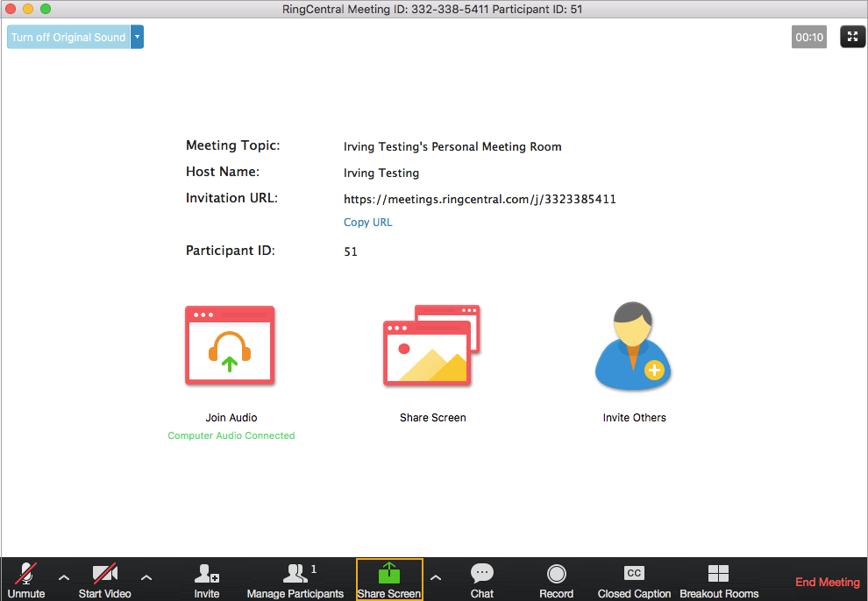868x601 pixels.
Task: Open the Invite toolbar icon
Action: (x=207, y=573)
